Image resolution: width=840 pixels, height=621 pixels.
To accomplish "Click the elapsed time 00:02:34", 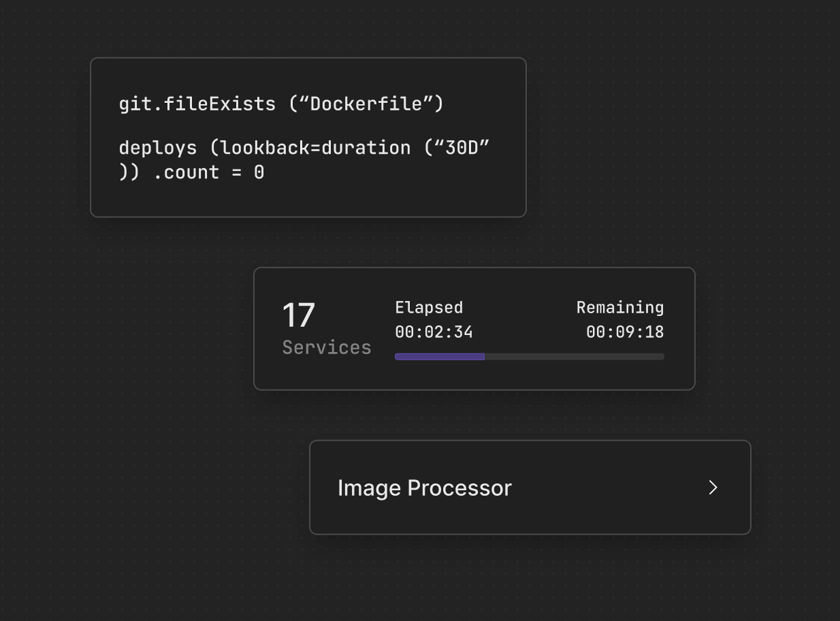I will [434, 332].
